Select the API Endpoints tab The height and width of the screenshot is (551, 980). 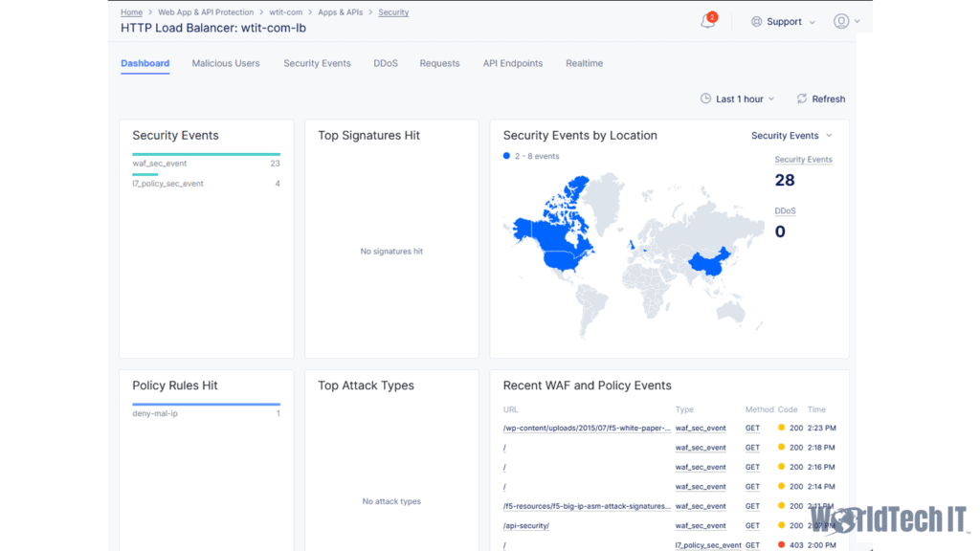pyautogui.click(x=512, y=63)
